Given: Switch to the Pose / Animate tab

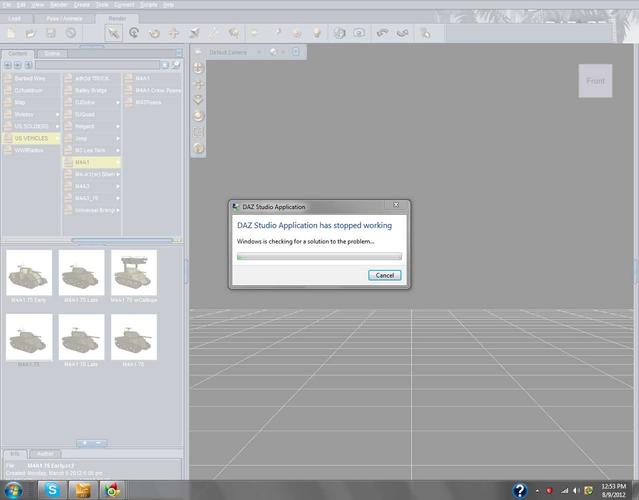Looking at the screenshot, I should pyautogui.click(x=64, y=19).
